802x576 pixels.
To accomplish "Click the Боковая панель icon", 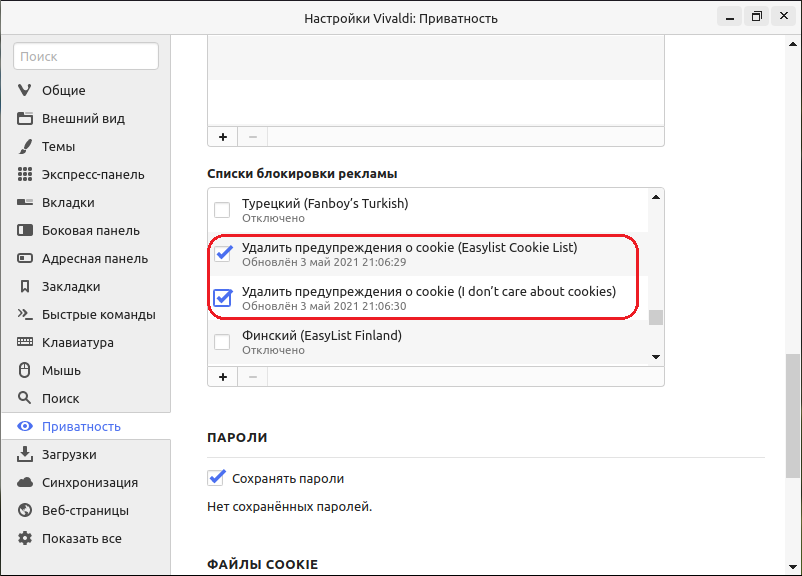I will click(x=25, y=230).
